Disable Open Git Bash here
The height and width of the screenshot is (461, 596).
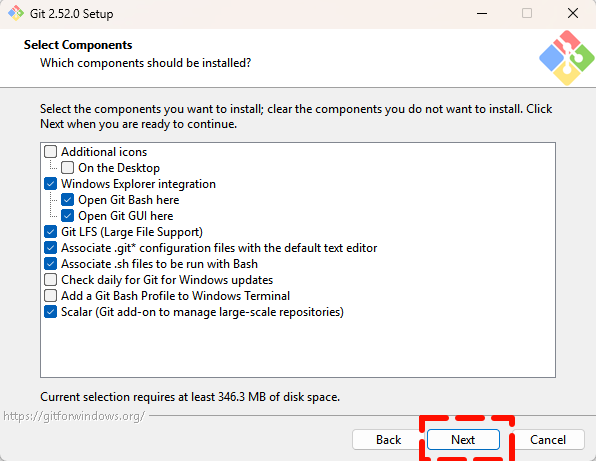[68, 200]
